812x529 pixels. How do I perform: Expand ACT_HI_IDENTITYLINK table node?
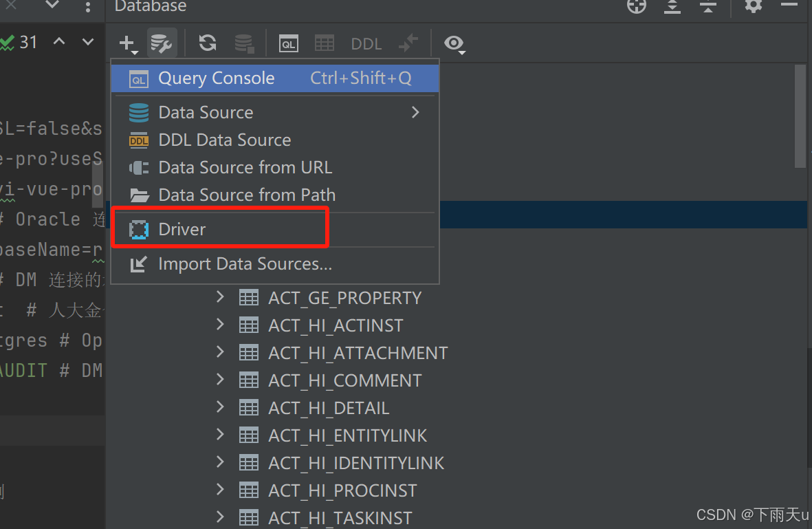[x=220, y=462]
